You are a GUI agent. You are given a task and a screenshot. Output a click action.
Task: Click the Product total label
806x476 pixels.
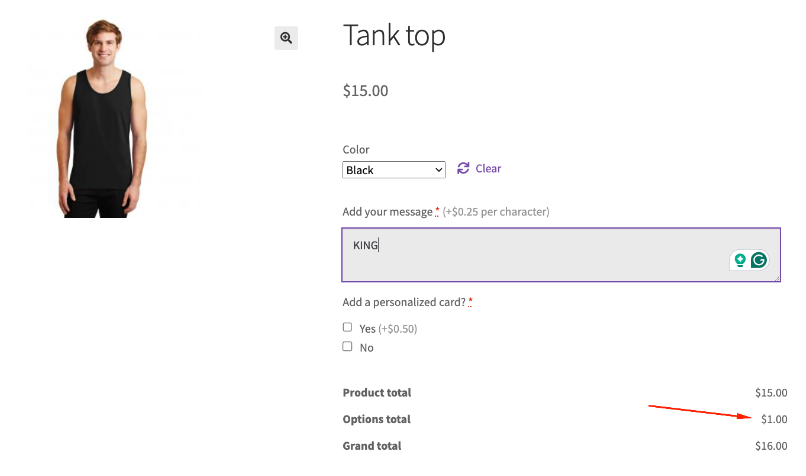point(377,393)
